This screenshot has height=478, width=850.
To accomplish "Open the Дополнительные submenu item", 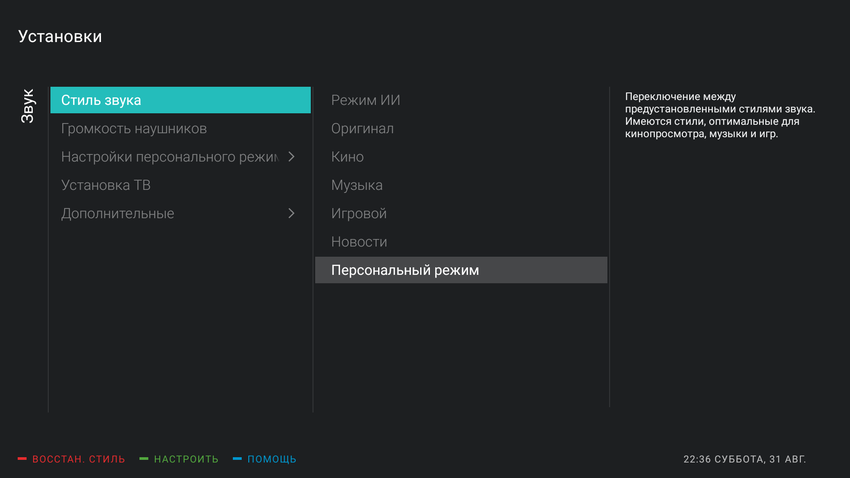I will tap(118, 213).
